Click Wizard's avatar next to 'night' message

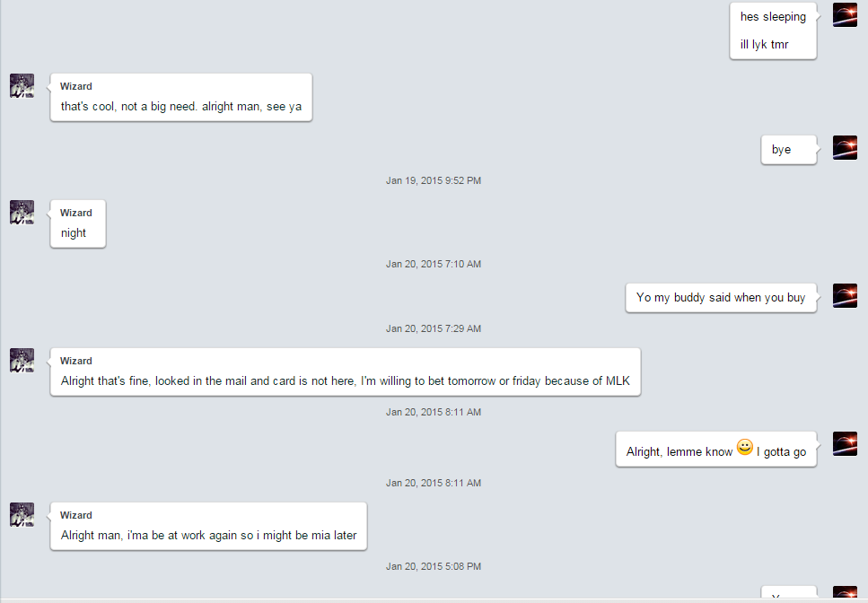[x=22, y=213]
